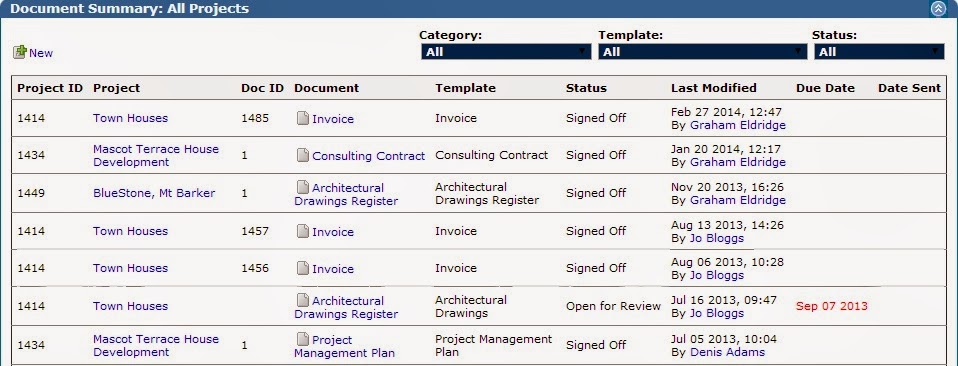The image size is (958, 366).
Task: Collapse the Document Summary panel chevron icon
Action: click(938, 9)
